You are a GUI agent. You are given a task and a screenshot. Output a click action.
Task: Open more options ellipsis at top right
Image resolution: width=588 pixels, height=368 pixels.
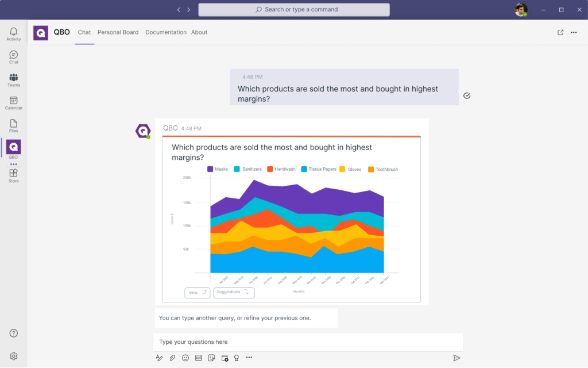(574, 33)
